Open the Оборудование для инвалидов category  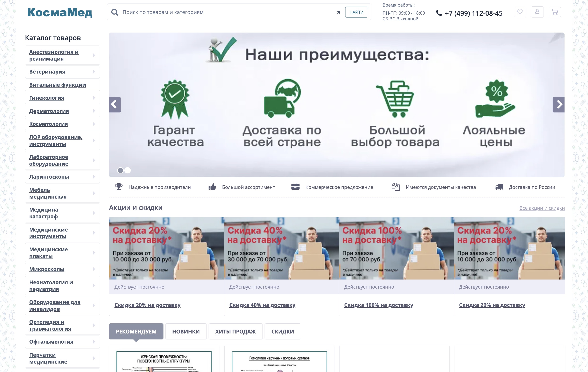click(x=55, y=305)
